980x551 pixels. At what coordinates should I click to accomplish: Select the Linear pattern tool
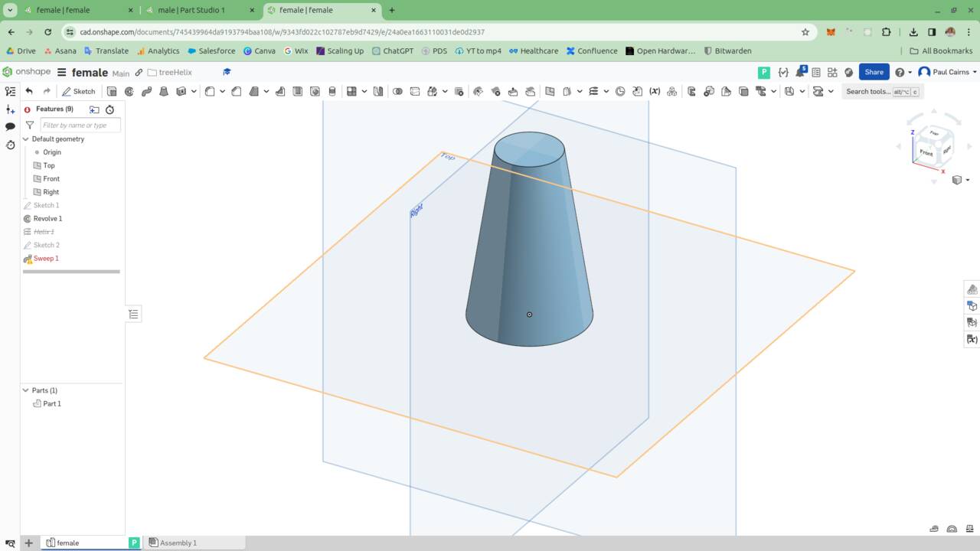(x=352, y=91)
